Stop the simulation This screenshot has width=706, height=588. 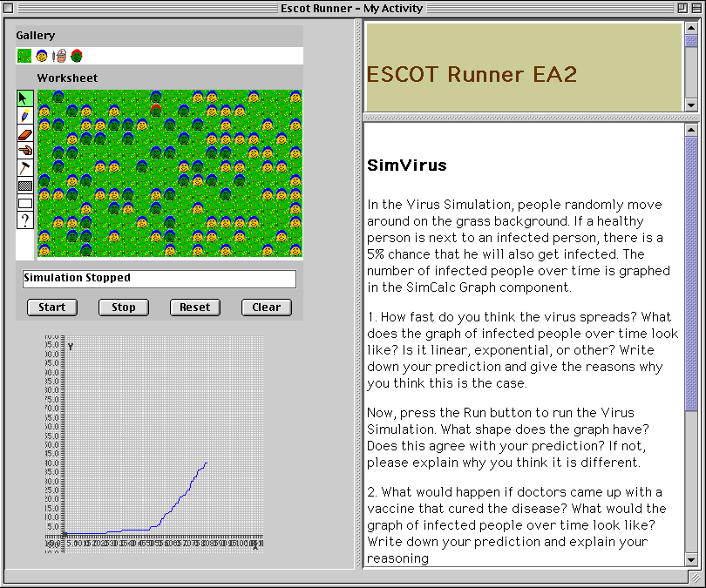[x=124, y=308]
